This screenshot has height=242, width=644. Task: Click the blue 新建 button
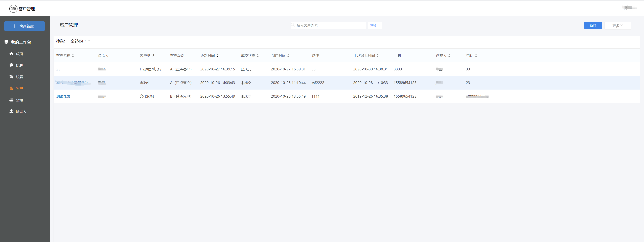pos(593,25)
